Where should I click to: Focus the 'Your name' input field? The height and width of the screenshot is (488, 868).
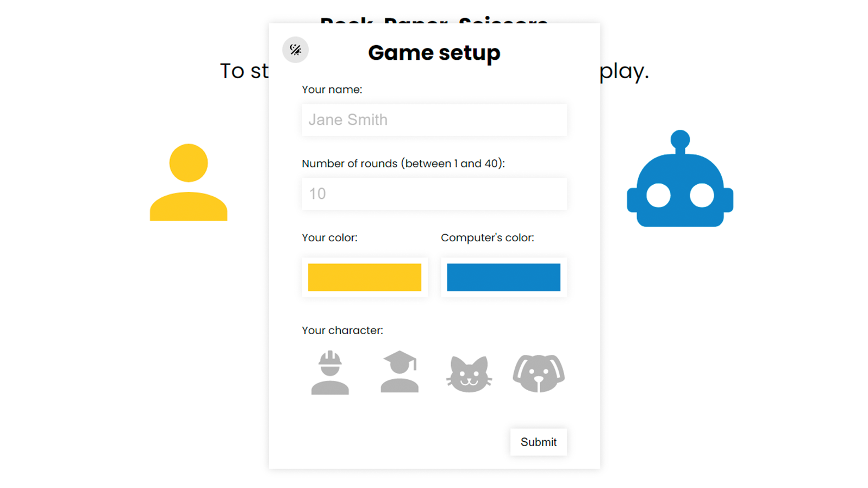click(x=434, y=120)
